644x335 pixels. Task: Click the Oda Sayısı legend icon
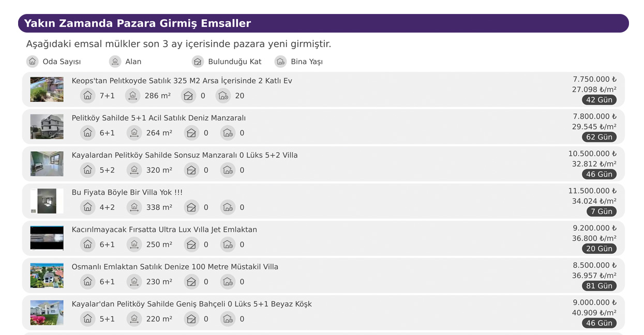pos(33,62)
